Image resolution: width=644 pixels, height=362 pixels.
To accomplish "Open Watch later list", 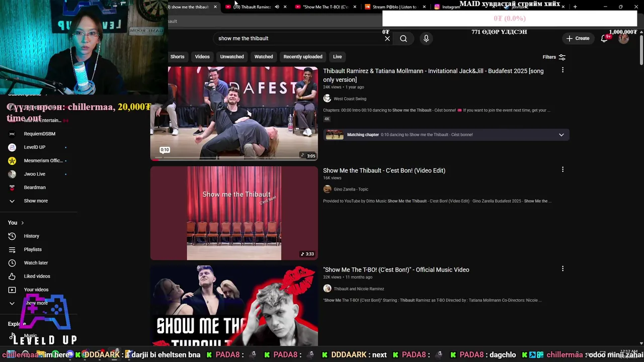I will click(x=36, y=262).
